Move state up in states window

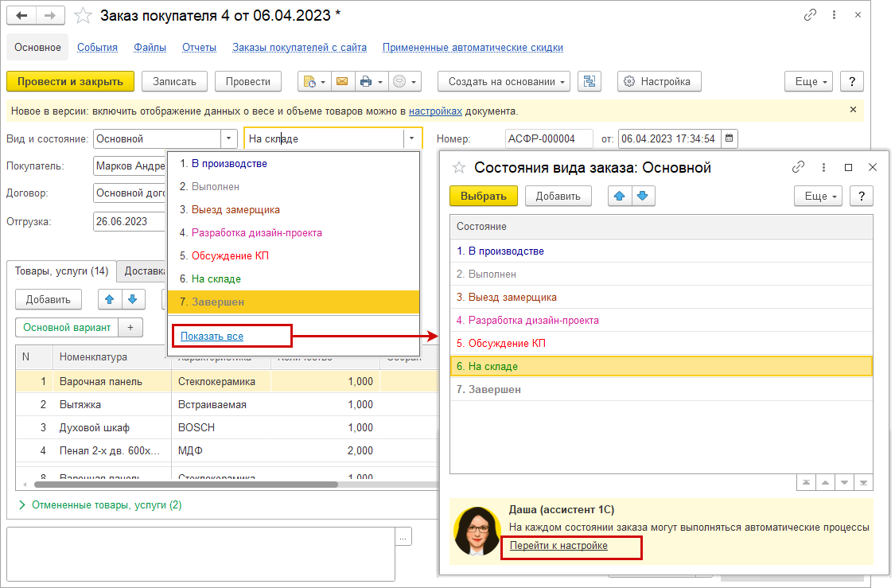619,196
